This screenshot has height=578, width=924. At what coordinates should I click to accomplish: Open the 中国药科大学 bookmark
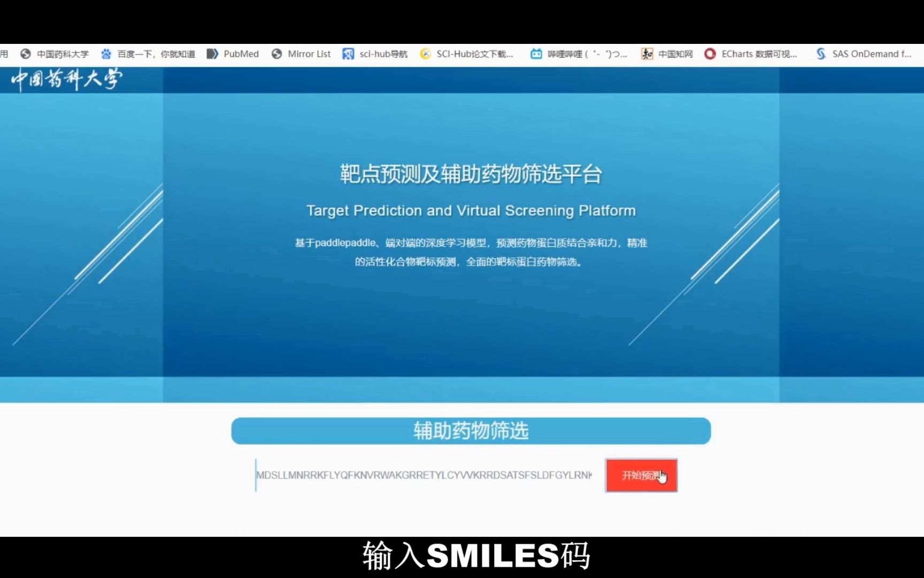click(x=55, y=54)
